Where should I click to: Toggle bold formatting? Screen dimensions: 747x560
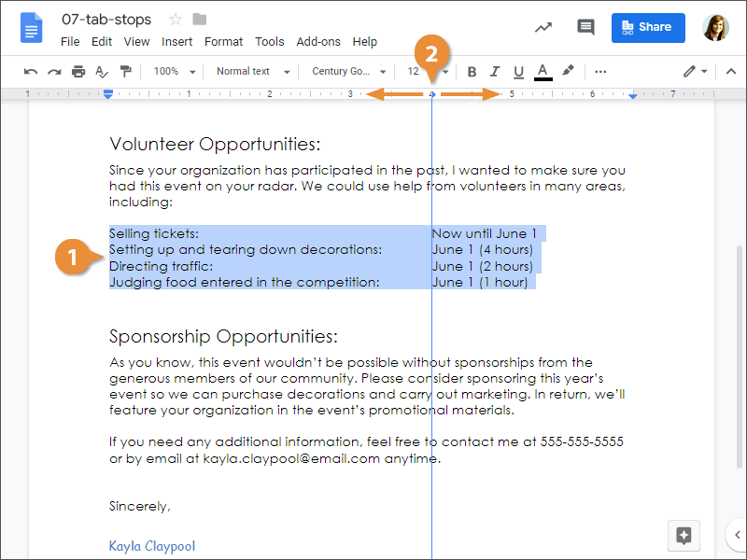coord(472,72)
